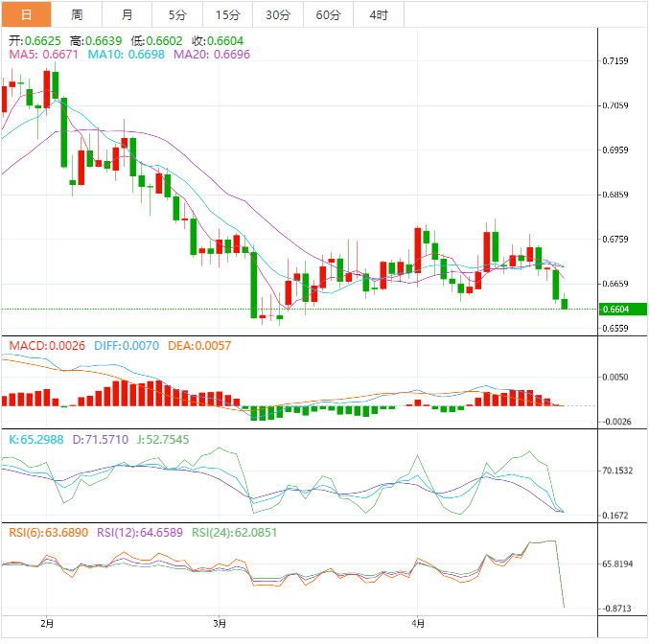Click the green current price tag 0.6604
649x644 pixels.
[623, 310]
